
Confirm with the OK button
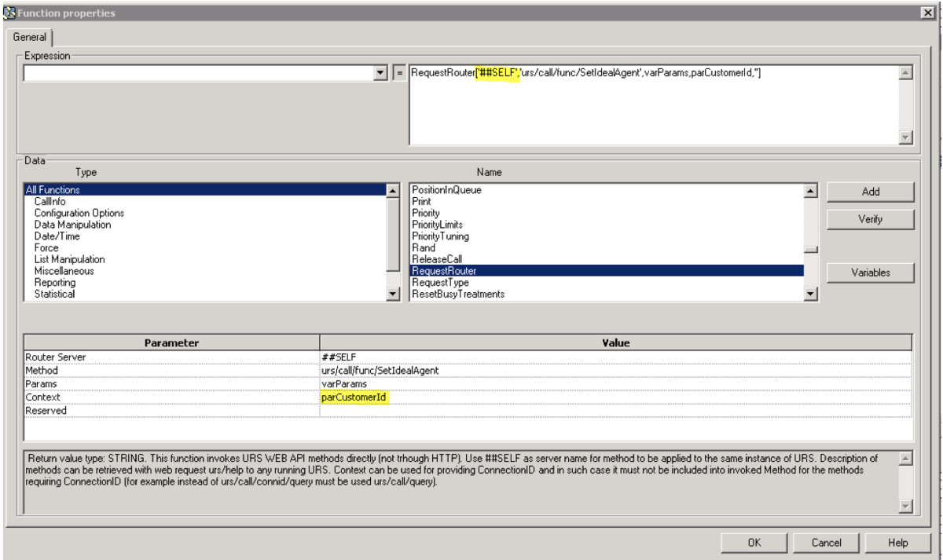point(751,542)
